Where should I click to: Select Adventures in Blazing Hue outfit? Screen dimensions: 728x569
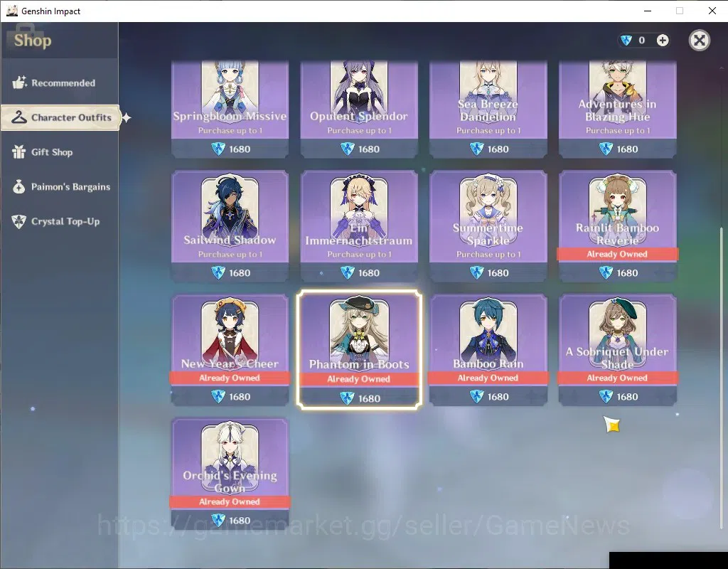617,109
